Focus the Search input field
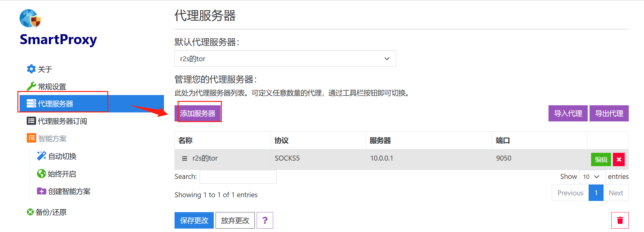 click(238, 176)
